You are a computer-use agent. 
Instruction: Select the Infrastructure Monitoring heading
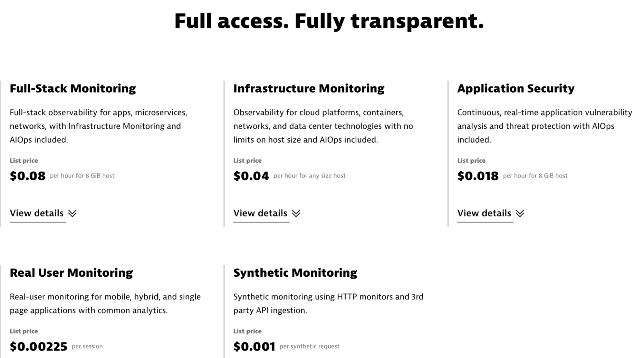tap(309, 88)
